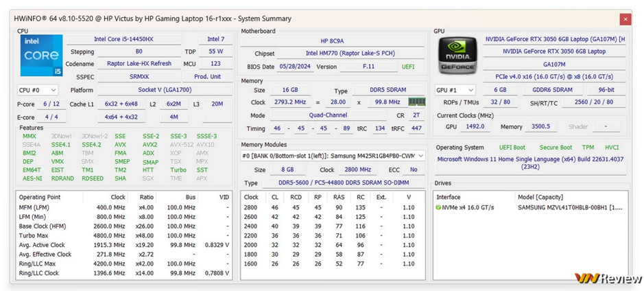Viewport: 644px width, 291px height.
Task: Click the HVCI label
Action: point(612,148)
